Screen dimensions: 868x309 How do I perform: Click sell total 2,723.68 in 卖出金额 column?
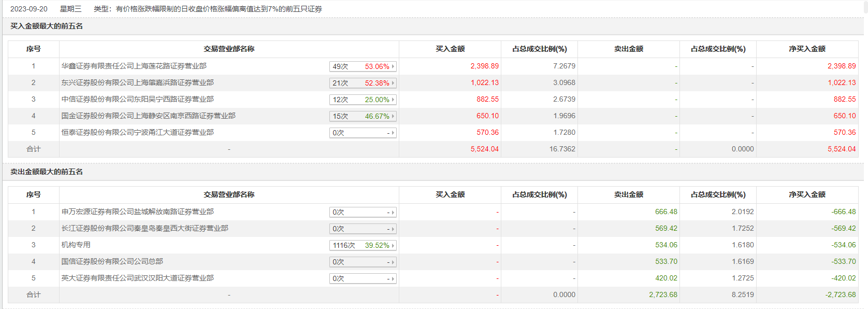pos(663,294)
